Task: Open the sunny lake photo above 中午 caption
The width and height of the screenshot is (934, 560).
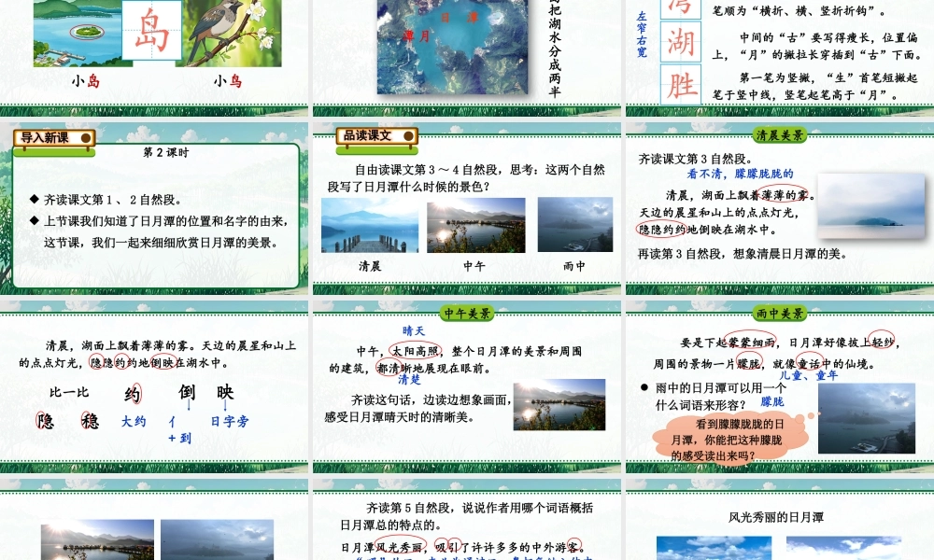Action: point(476,225)
